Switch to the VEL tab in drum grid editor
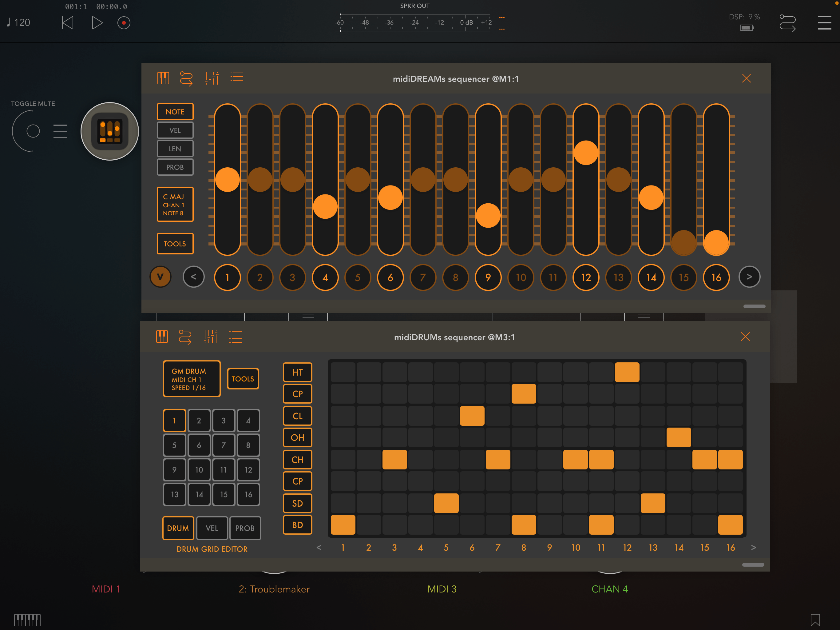This screenshot has height=630, width=840. coord(212,528)
